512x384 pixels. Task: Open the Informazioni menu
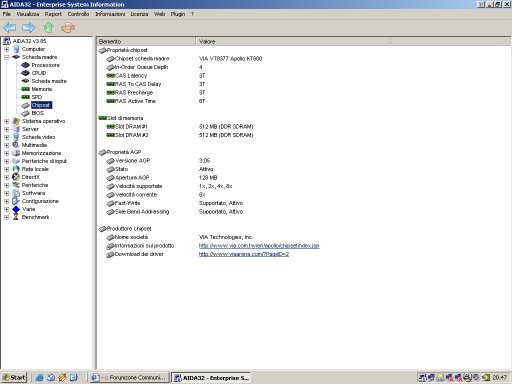pos(110,14)
